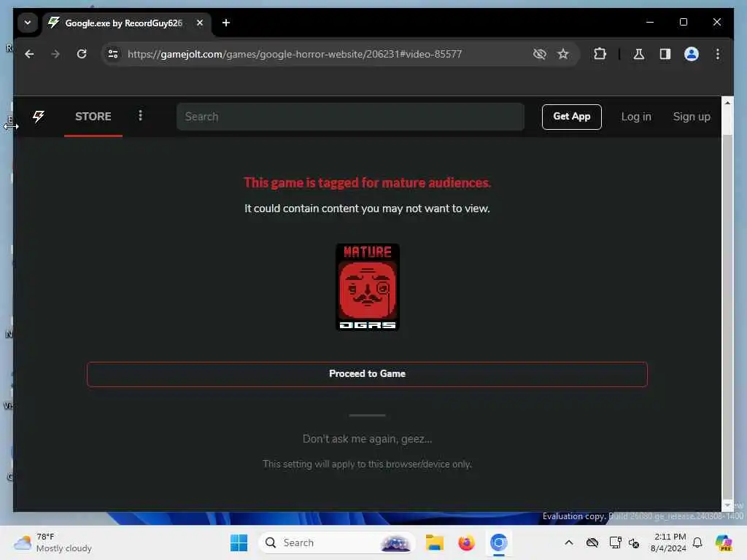747x560 pixels.
Task: Click the address bar URL
Action: click(x=295, y=54)
